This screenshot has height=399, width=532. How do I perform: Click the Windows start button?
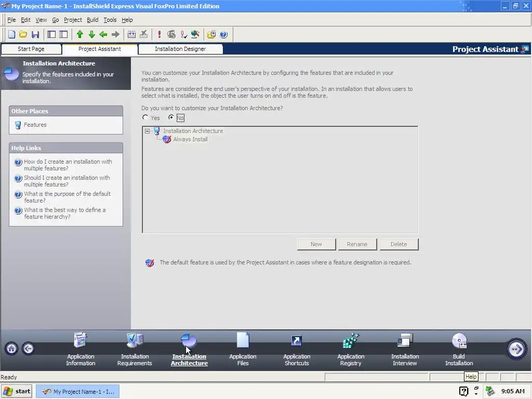coord(17,391)
